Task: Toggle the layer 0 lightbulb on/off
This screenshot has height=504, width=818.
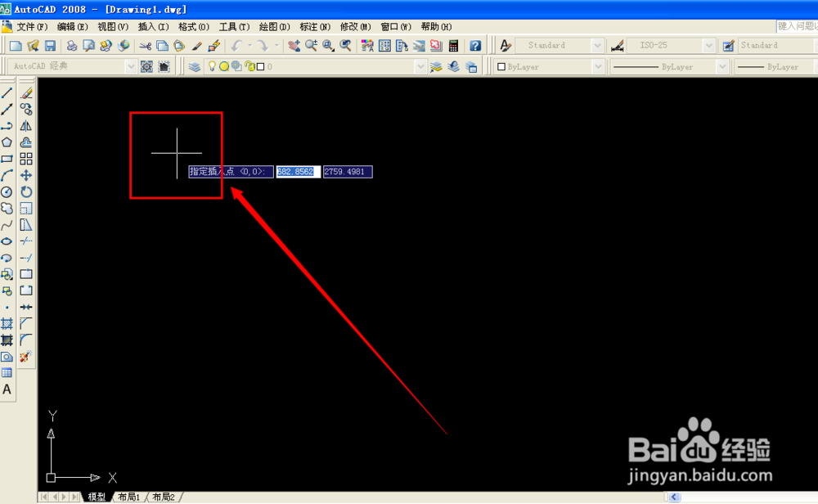Action: (212, 66)
